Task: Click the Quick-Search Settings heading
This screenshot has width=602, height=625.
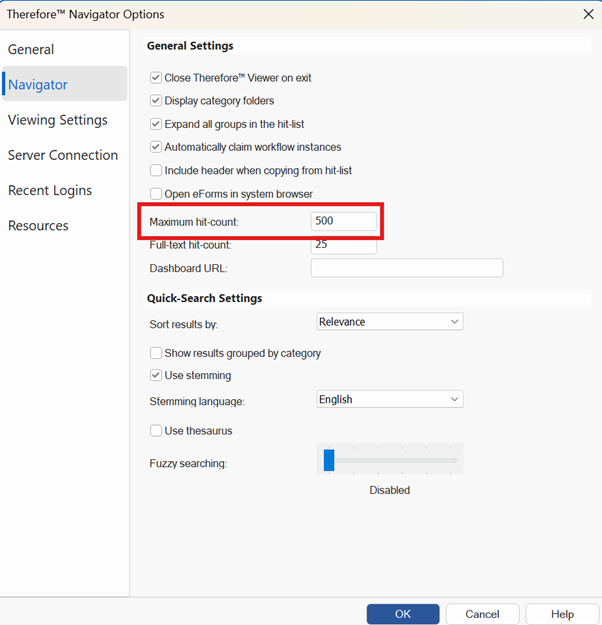Action: pos(205,298)
